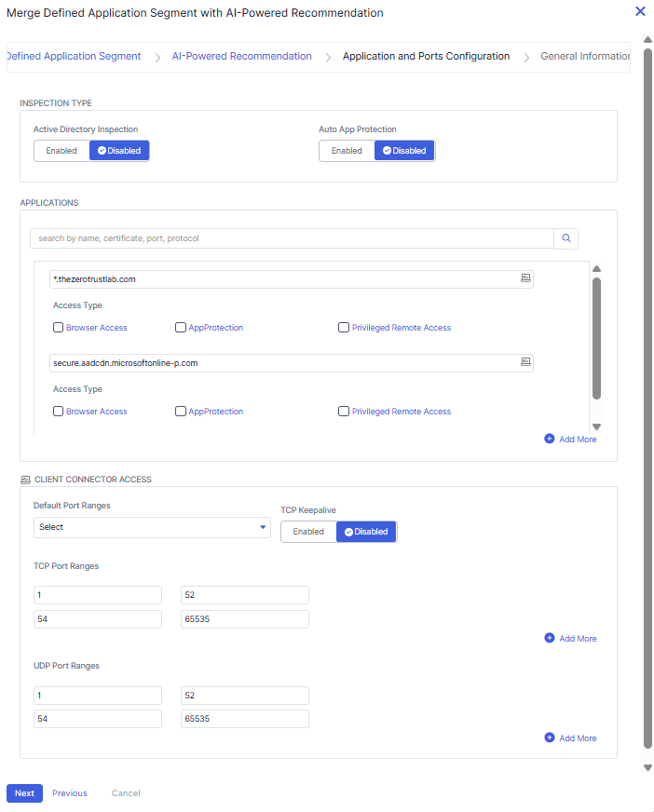Click applications list scrollbar up arrow

(x=596, y=268)
